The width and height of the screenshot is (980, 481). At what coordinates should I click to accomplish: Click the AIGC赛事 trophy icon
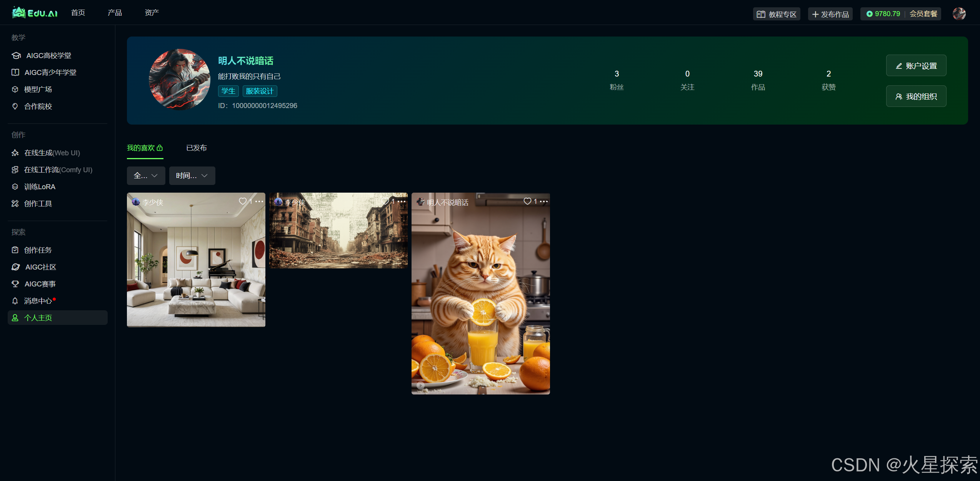click(15, 284)
